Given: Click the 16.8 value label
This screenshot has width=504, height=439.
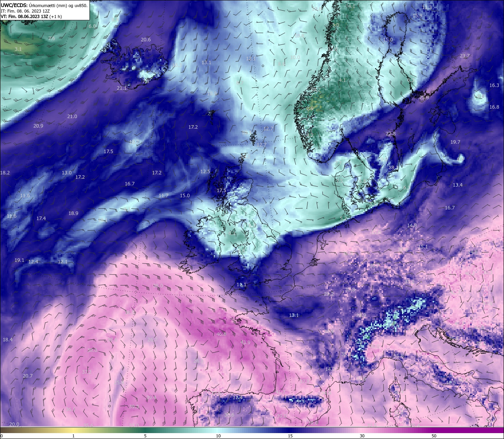Looking at the screenshot, I should [494, 107].
